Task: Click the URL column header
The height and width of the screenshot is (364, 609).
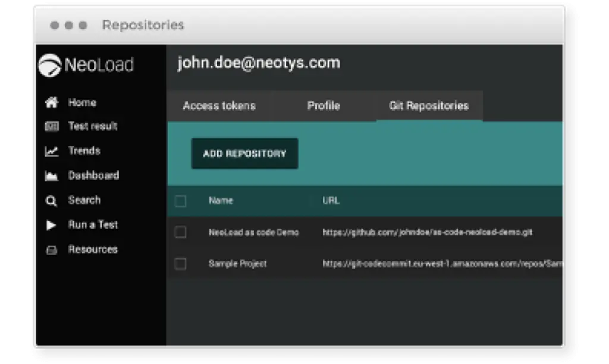Action: (331, 201)
